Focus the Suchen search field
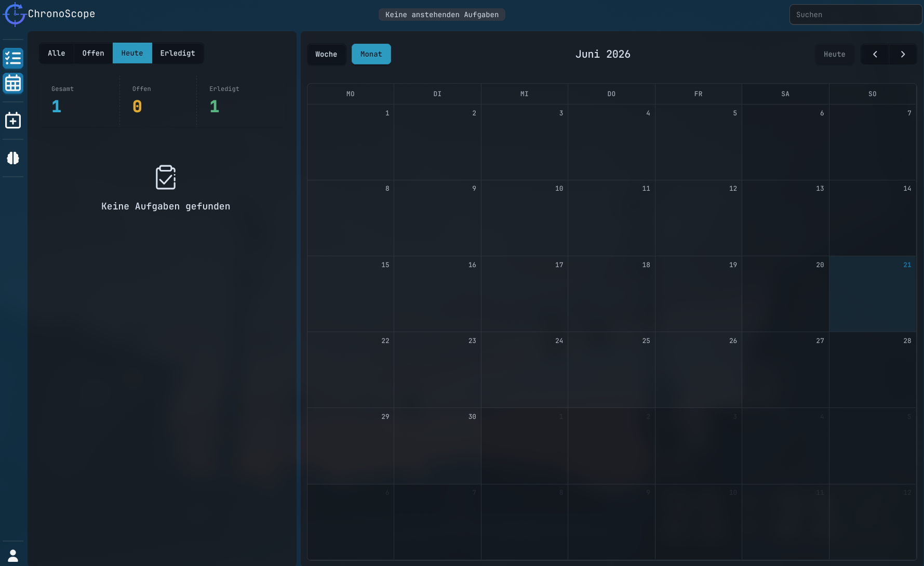This screenshot has height=566, width=924. [x=855, y=15]
